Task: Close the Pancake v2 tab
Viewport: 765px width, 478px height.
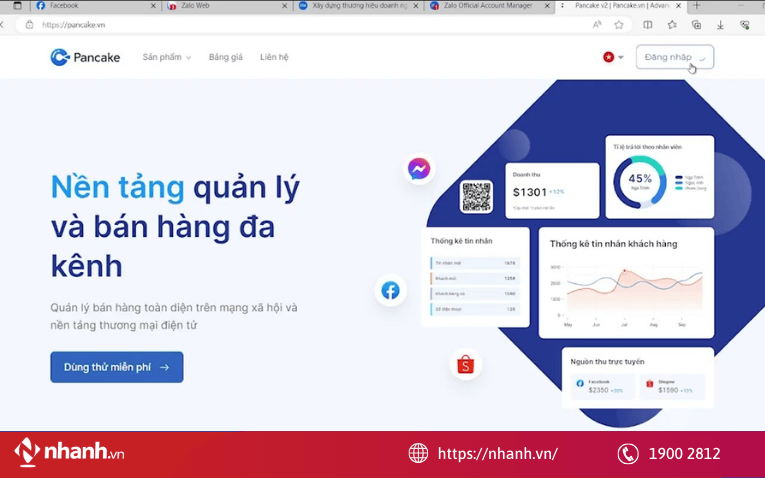Action: pos(678,6)
